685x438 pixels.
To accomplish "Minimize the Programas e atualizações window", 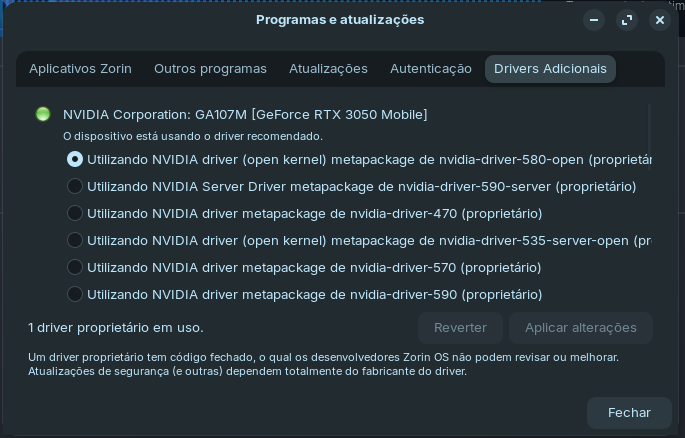I will click(594, 20).
